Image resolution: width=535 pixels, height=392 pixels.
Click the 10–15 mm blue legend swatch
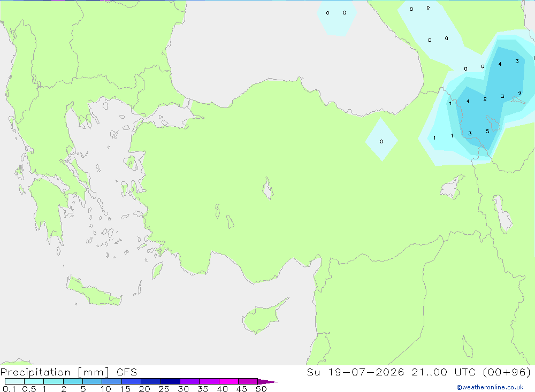pos(112,381)
